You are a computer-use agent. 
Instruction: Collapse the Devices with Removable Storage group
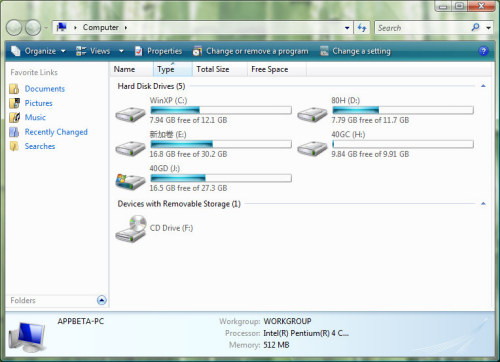tap(483, 203)
